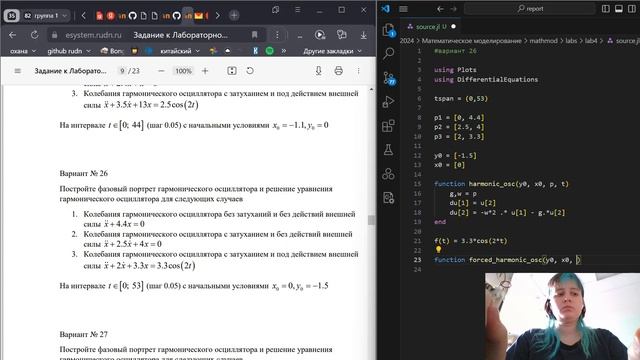640x360 pixels.
Task: Download the PDF document
Action: [318, 71]
